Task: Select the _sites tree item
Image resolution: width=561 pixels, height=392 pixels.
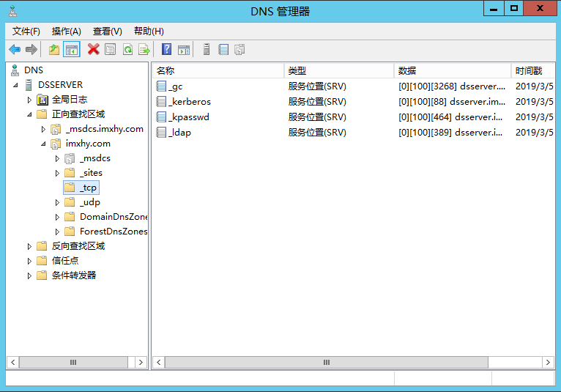Action: click(x=92, y=173)
